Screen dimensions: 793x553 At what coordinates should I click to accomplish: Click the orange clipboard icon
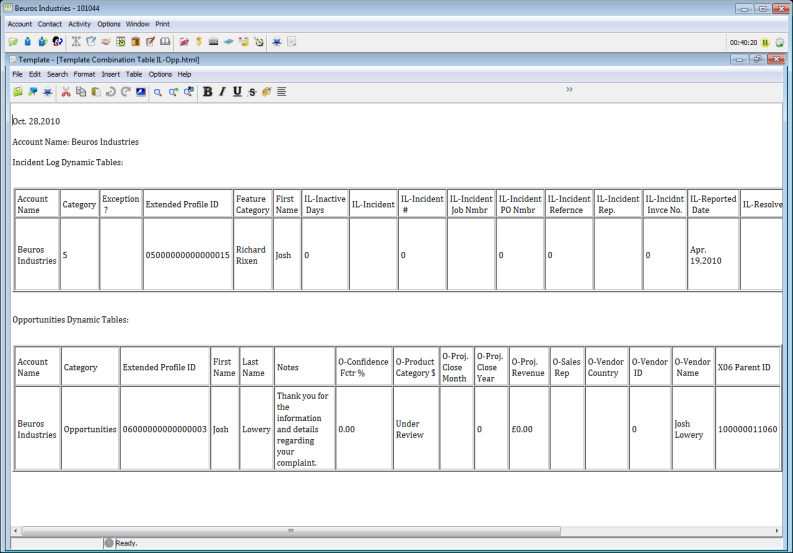(x=135, y=42)
